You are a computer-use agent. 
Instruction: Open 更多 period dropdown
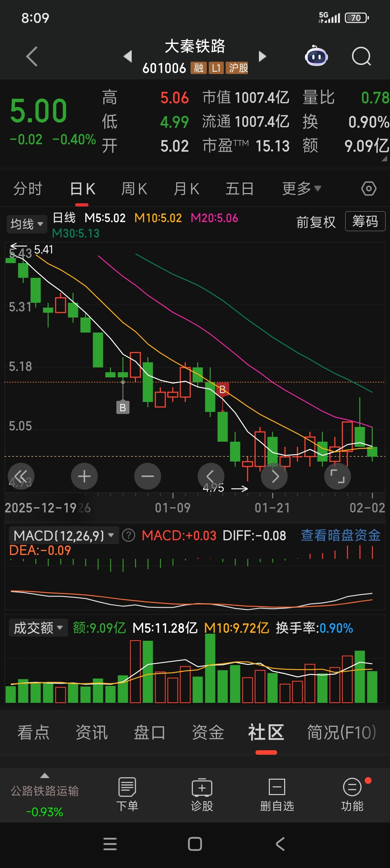click(x=301, y=189)
